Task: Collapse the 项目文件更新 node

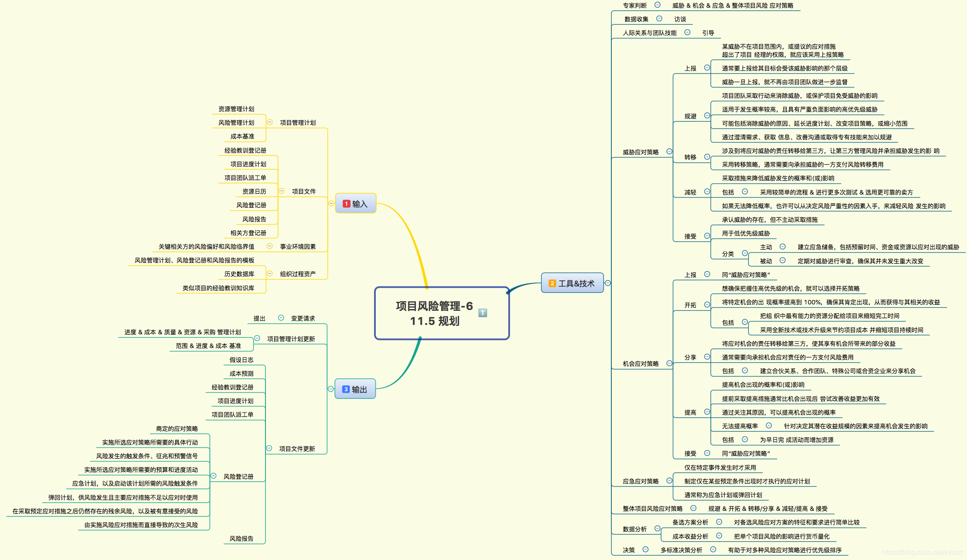Action: point(269,448)
